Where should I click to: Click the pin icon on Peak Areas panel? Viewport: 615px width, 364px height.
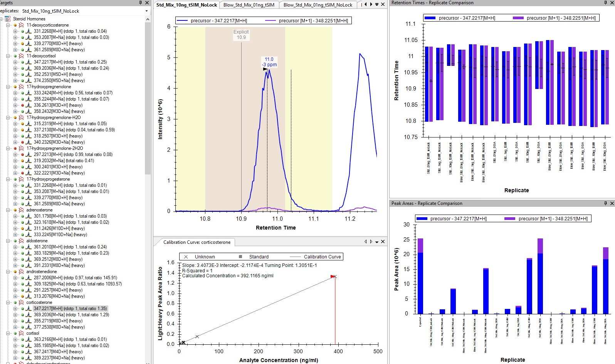click(605, 203)
